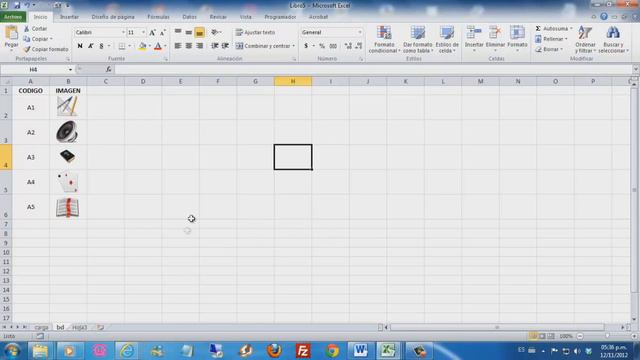Open the Autosuma dropdown arrow

[571, 29]
